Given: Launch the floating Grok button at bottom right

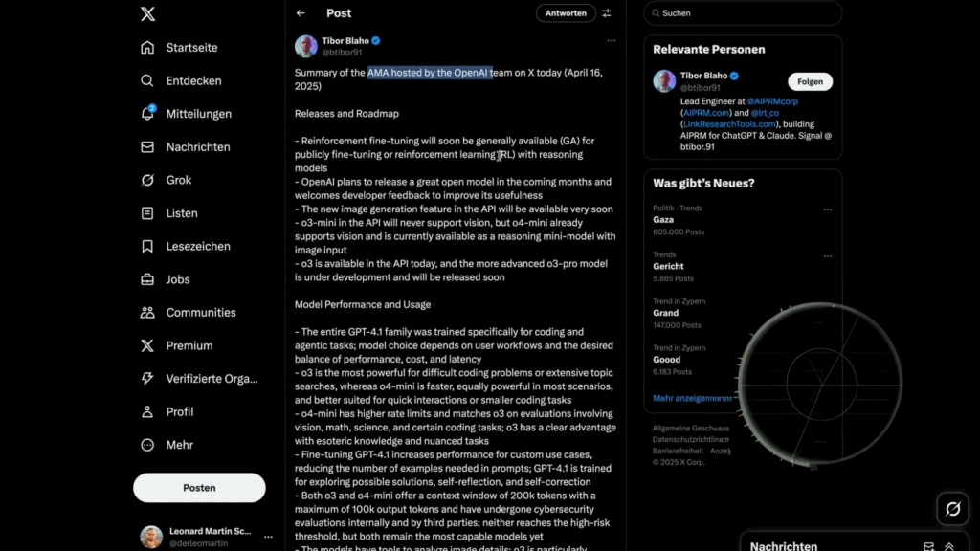Looking at the screenshot, I should click(x=952, y=509).
